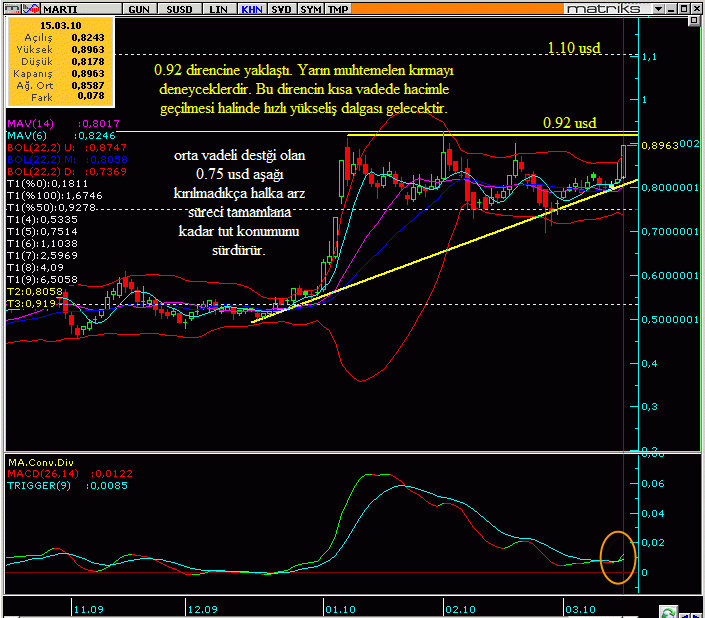
Task: Select the GUN period tab
Action: 141,8
